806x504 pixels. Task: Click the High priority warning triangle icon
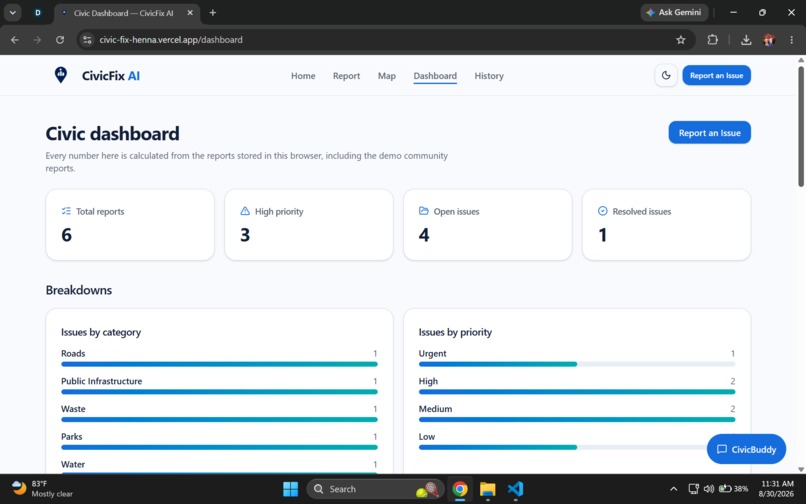click(x=245, y=211)
